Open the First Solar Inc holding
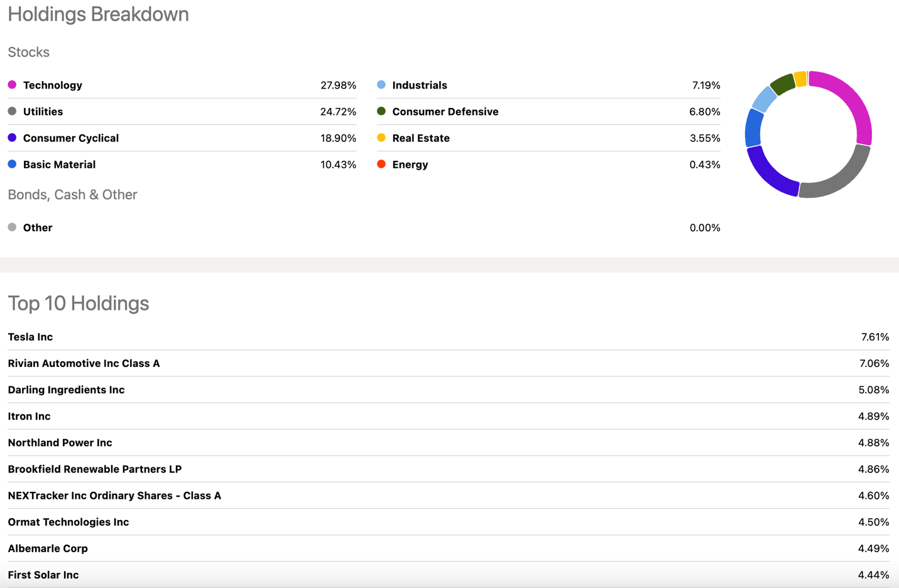 (43, 574)
